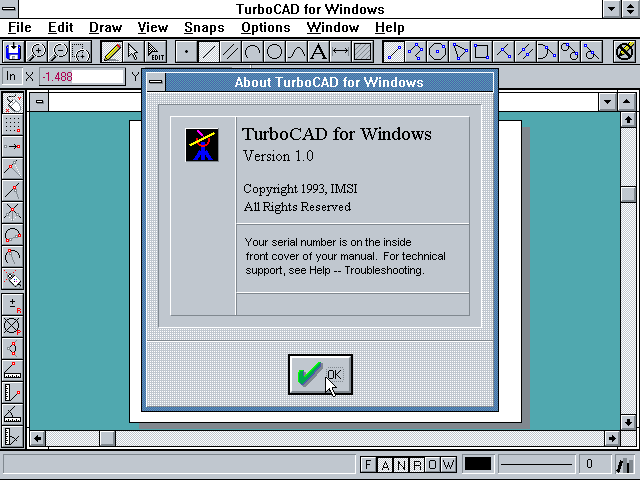The image size is (640, 480).
Task: Click the polar coordinates P circle tool
Action: click(x=13, y=327)
